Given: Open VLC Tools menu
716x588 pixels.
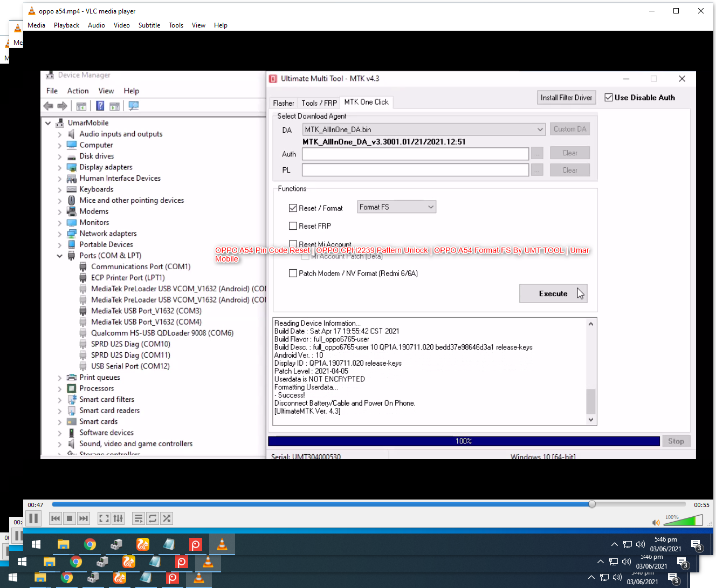Looking at the screenshot, I should 176,25.
